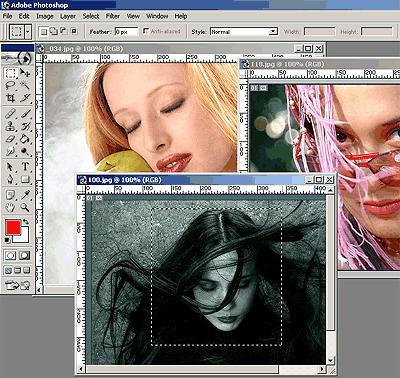The height and width of the screenshot is (378, 400).
Task: Select the Magic Wand tool
Action: pyautogui.click(x=25, y=85)
